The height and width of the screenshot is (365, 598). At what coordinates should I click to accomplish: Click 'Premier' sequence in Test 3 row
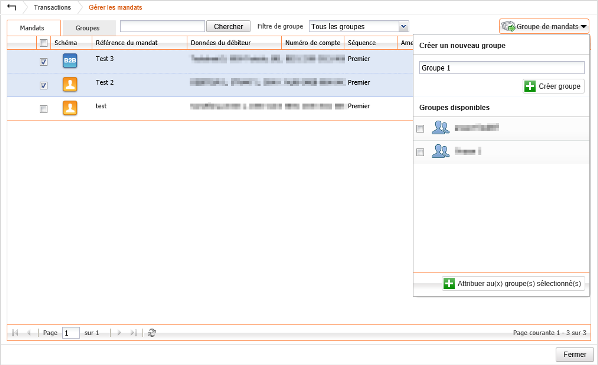[x=358, y=58]
